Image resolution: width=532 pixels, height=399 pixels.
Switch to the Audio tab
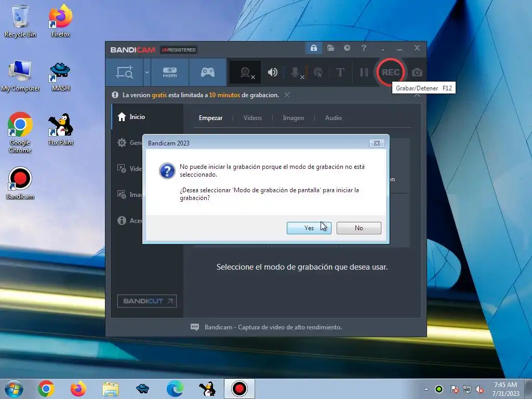[333, 118]
